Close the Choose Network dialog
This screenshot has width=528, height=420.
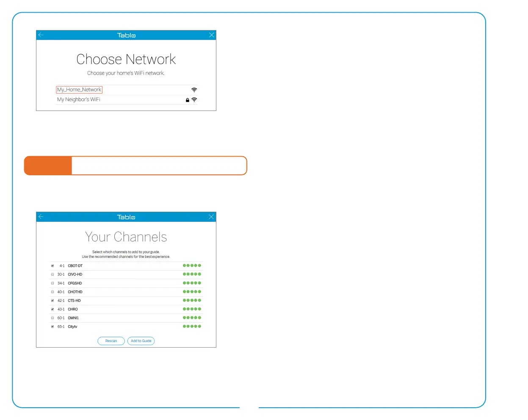click(211, 35)
